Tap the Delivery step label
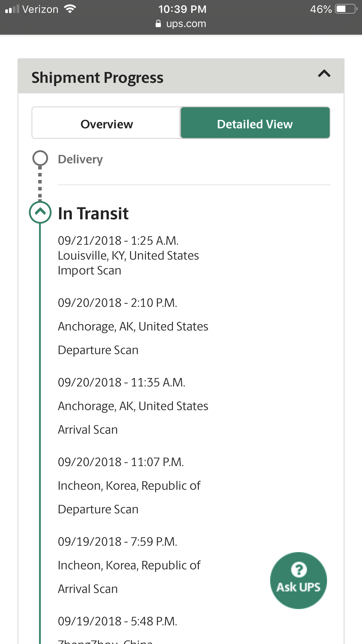The height and width of the screenshot is (644, 362). pos(80,159)
